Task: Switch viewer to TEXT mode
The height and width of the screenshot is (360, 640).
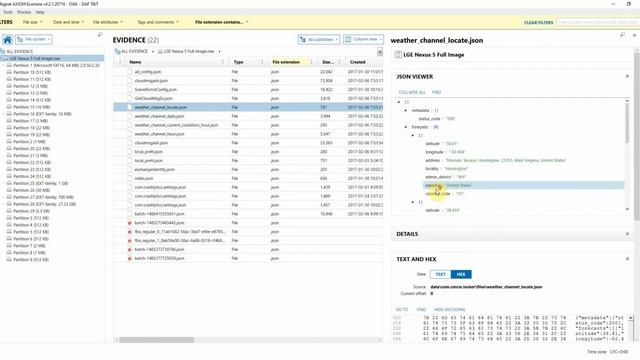Action: pos(440,274)
